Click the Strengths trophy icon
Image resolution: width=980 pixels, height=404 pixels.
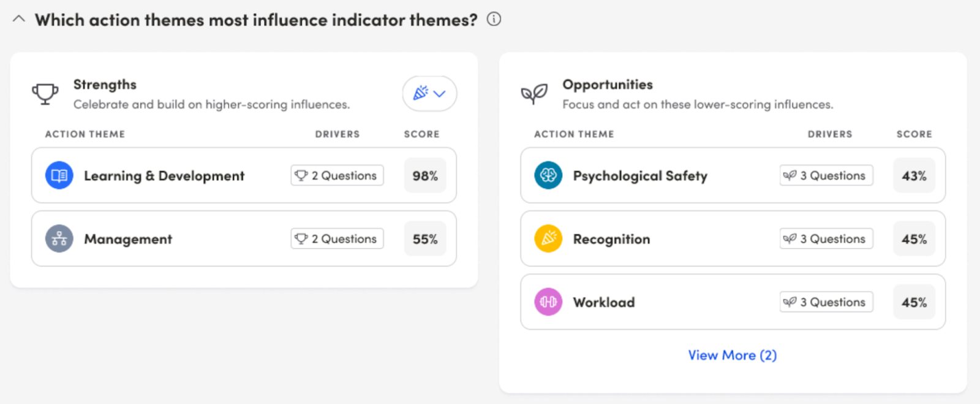(45, 94)
